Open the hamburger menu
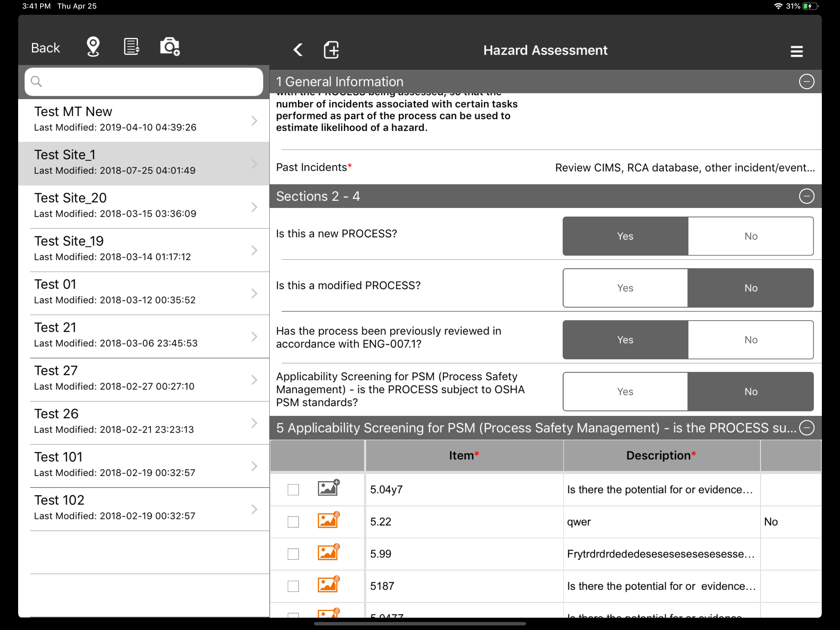This screenshot has width=840, height=630. (x=796, y=51)
